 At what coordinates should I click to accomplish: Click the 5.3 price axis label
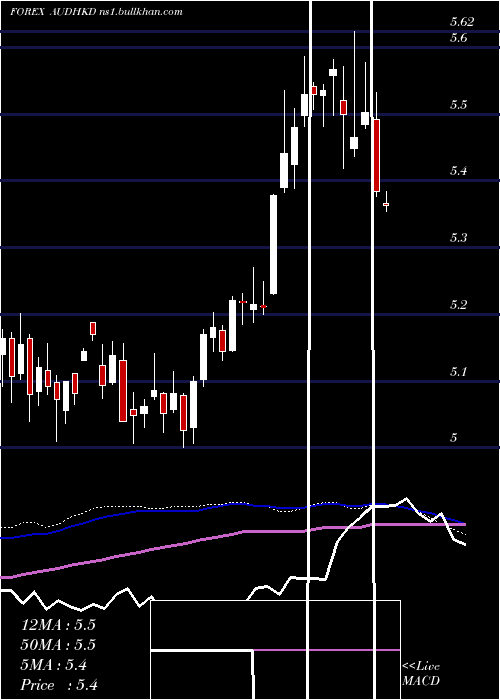pyautogui.click(x=458, y=238)
